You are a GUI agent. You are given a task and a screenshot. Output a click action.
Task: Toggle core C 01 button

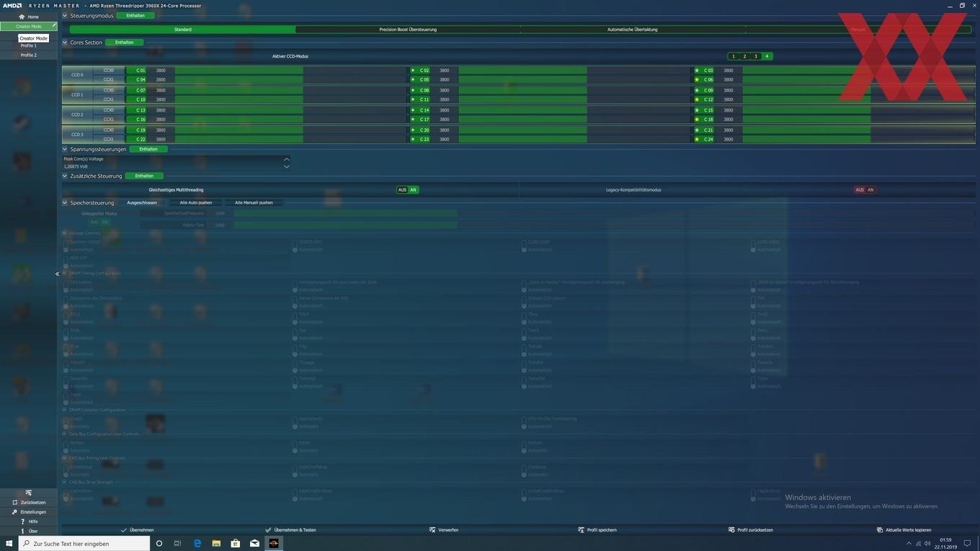tap(136, 71)
